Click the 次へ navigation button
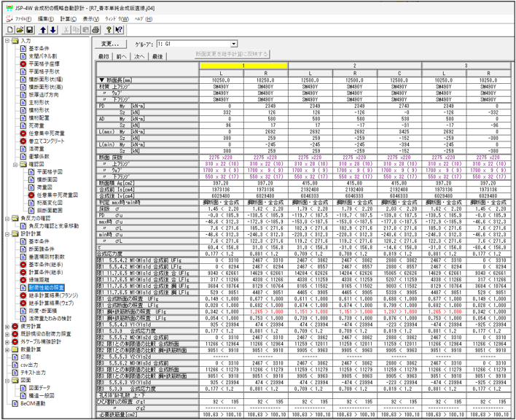 tap(139, 56)
